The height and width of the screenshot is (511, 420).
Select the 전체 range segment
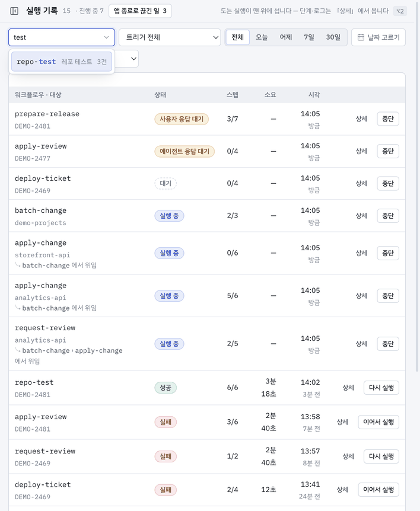tap(238, 37)
